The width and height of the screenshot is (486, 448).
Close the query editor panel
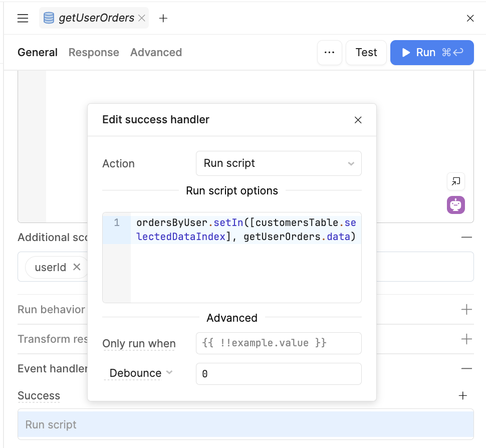470,19
